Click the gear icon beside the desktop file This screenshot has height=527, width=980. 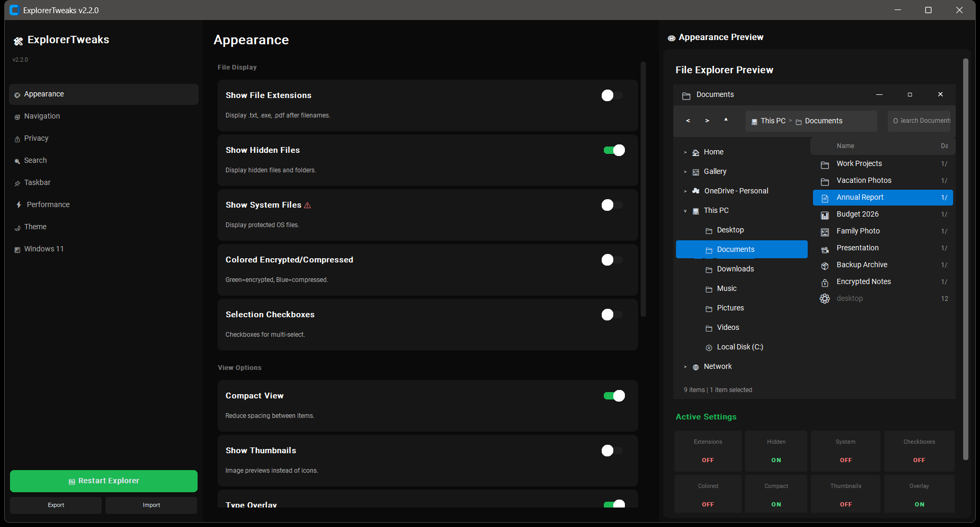pyautogui.click(x=825, y=298)
